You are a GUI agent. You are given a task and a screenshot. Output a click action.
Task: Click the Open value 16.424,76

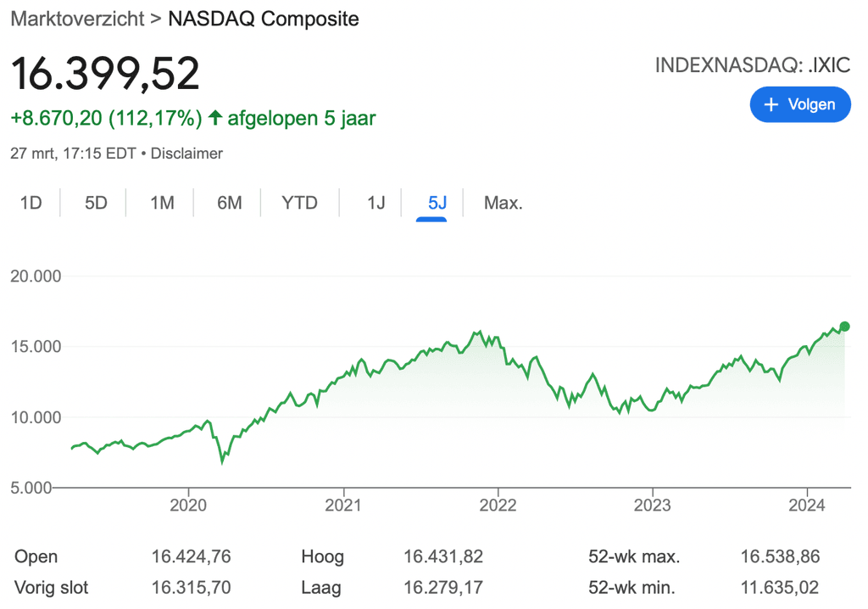pyautogui.click(x=191, y=556)
